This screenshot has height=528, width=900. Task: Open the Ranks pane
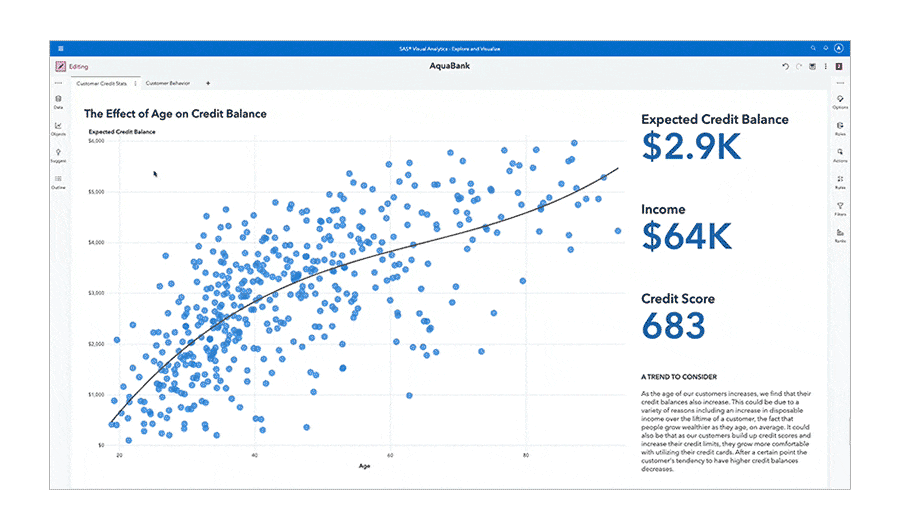tap(840, 235)
